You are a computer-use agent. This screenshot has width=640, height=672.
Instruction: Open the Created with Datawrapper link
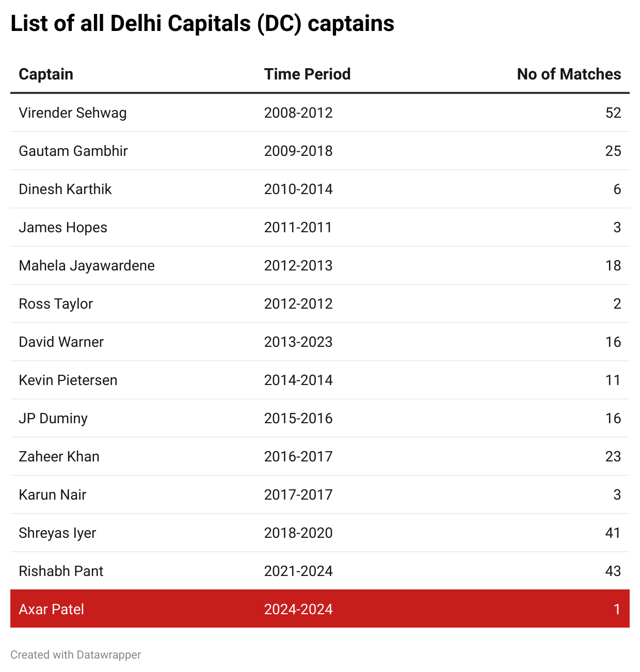[76, 654]
